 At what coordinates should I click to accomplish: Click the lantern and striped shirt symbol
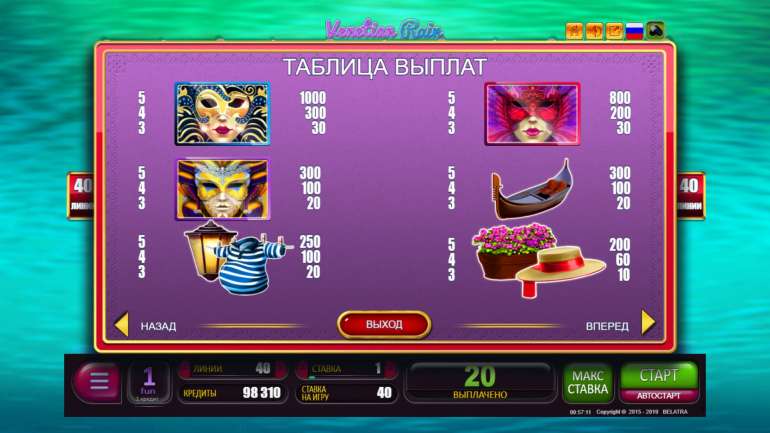(x=237, y=257)
